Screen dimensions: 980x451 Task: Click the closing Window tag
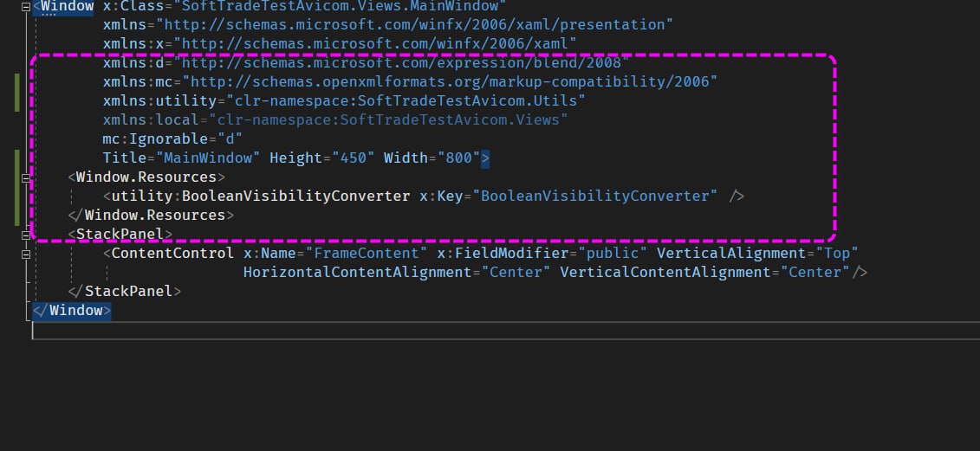[x=72, y=311]
